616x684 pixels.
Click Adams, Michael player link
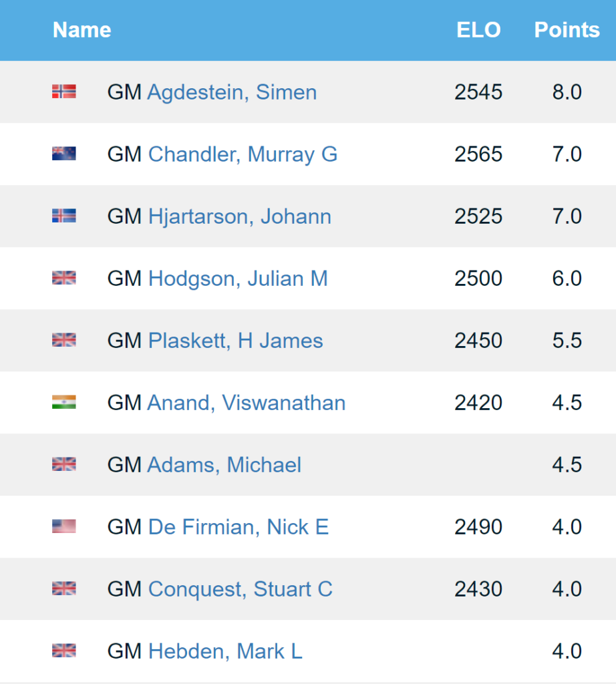point(224,465)
